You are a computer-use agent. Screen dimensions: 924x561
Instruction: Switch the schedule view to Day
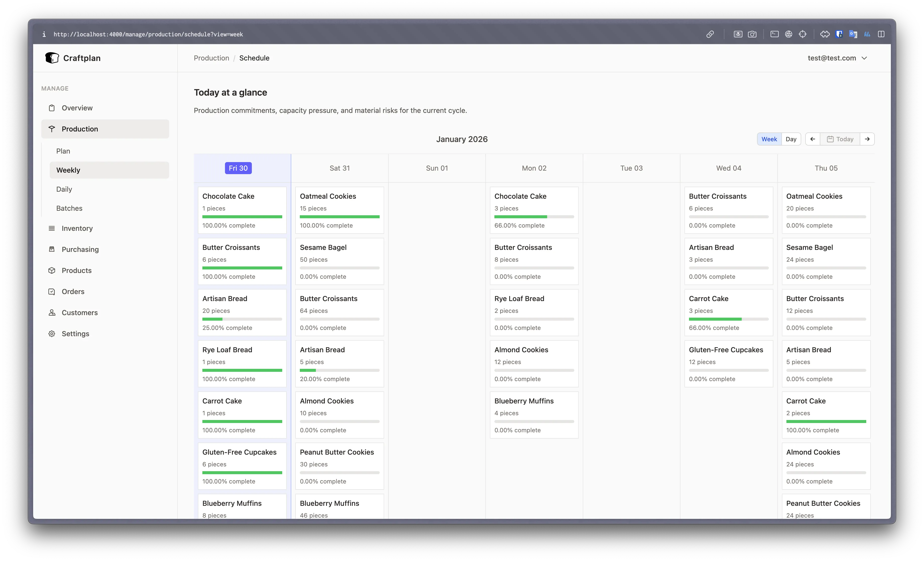point(791,139)
